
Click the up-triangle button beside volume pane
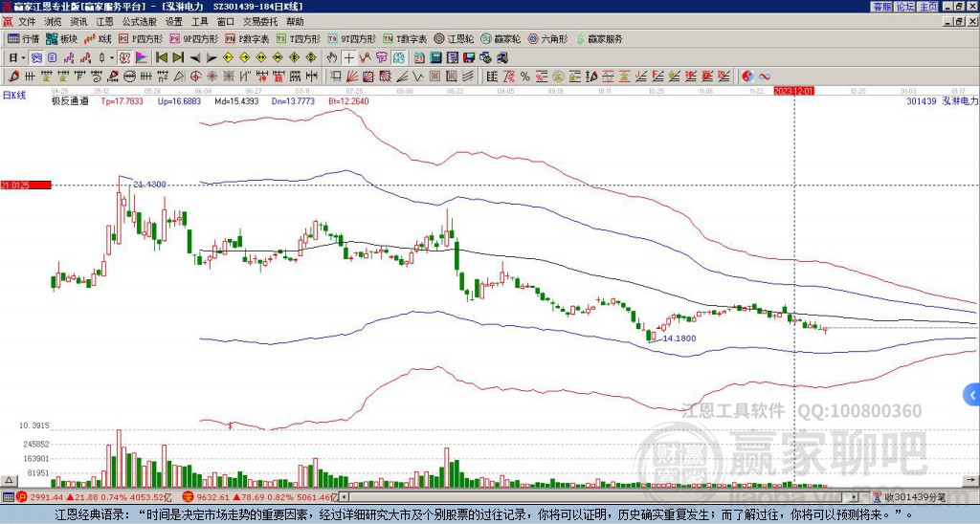(x=8, y=480)
